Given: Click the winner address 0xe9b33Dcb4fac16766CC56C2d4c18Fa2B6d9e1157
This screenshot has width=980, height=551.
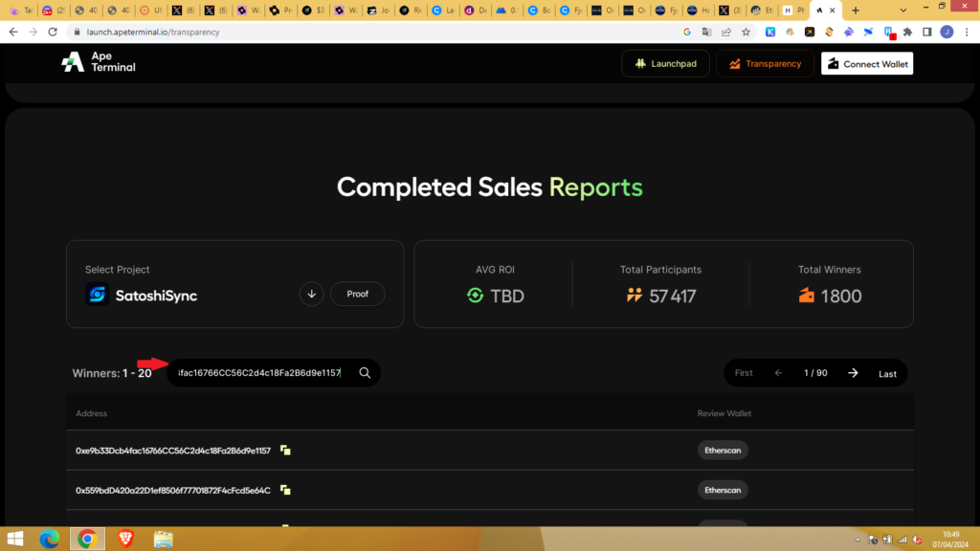Looking at the screenshot, I should [x=173, y=451].
